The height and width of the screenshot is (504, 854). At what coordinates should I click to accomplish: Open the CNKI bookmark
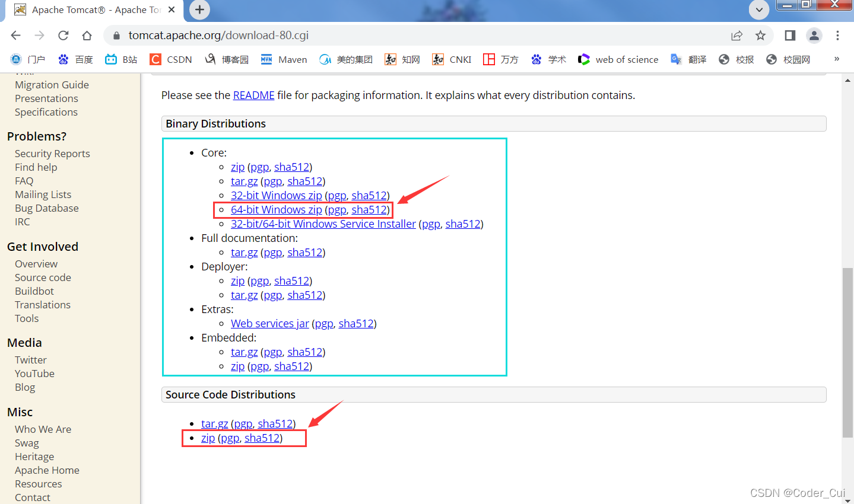coord(452,59)
